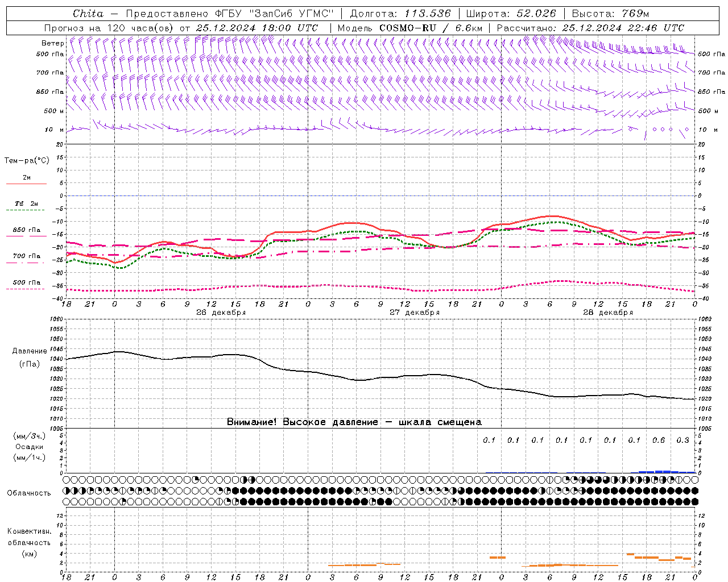Click the (мм/1ч.) precipitation unit label
This screenshot has width=728, height=582.
(28, 458)
